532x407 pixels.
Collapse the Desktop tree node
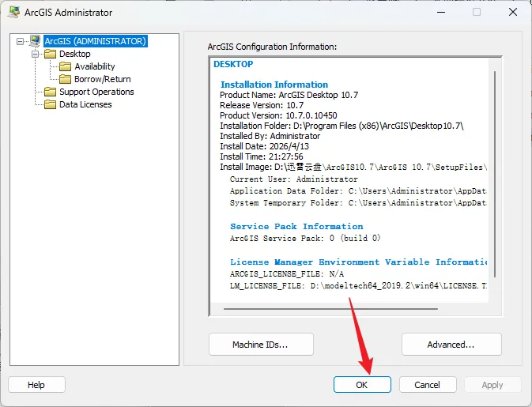pyautogui.click(x=36, y=54)
